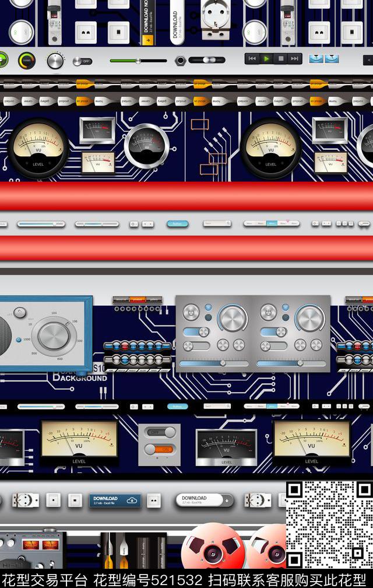
Task: Click the stop button in transport bar
Action: 280,58
